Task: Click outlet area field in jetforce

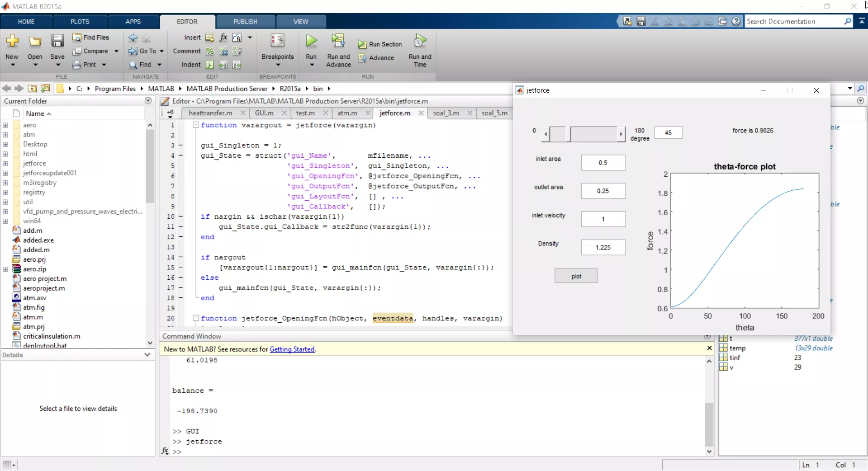Action: point(603,191)
